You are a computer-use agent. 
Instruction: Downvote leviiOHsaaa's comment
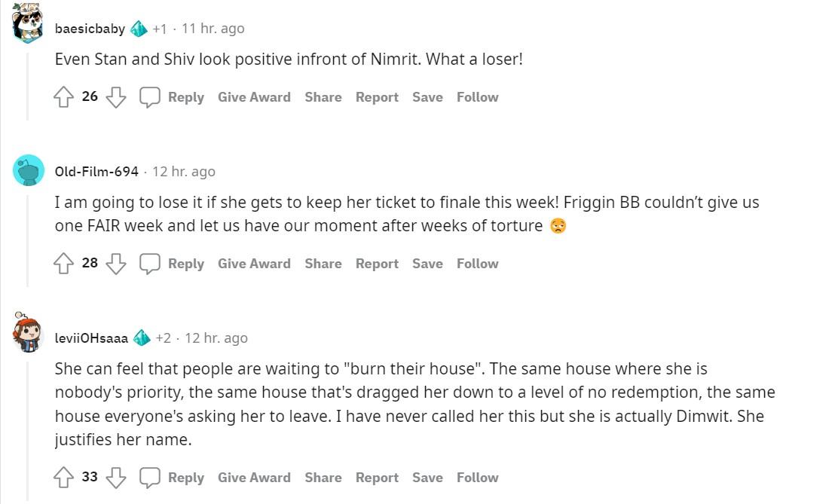pyautogui.click(x=115, y=478)
